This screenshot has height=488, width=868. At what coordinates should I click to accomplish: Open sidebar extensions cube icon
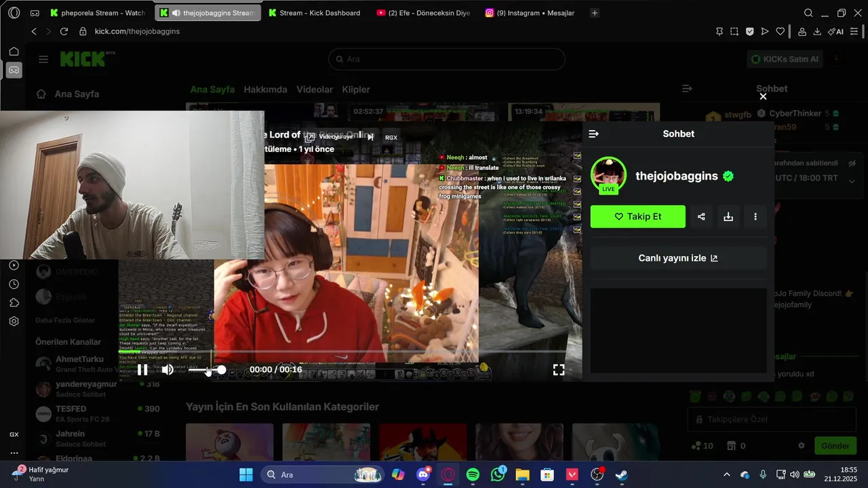pyautogui.click(x=14, y=302)
